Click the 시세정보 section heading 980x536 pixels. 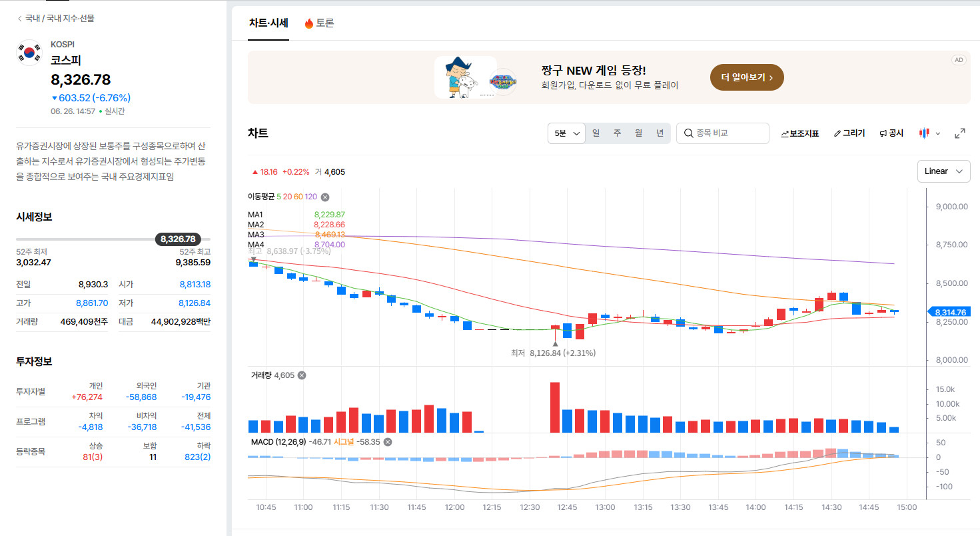[x=34, y=217]
